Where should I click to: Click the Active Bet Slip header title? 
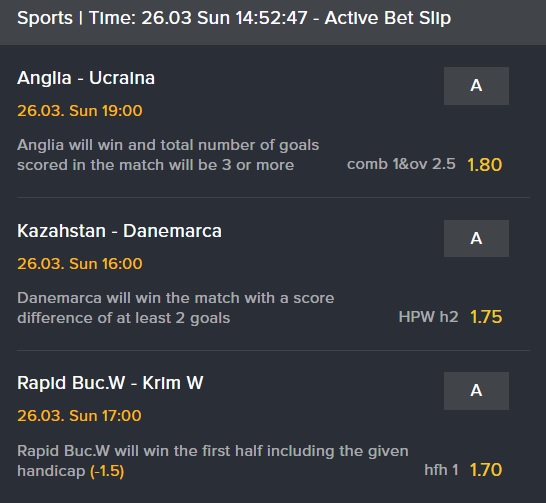388,18
